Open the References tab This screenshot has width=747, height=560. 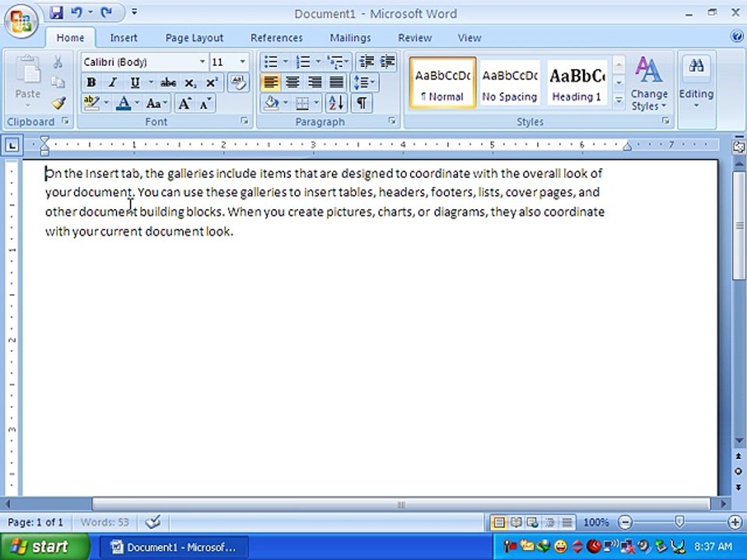coord(276,37)
